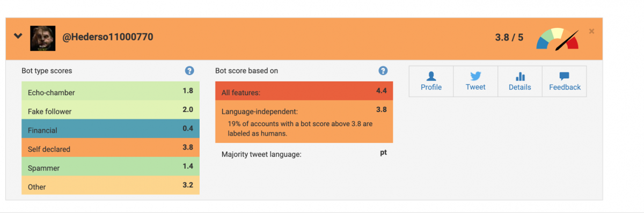Select the Spammer score row
Image resolution: width=644 pixels, height=213 pixels.
point(111,166)
